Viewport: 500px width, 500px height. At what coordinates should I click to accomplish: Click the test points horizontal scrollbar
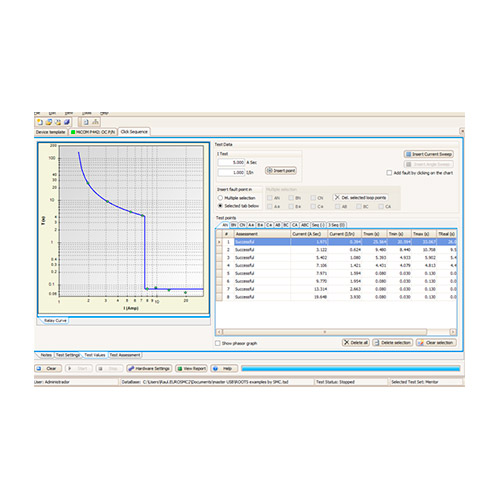pos(336,332)
